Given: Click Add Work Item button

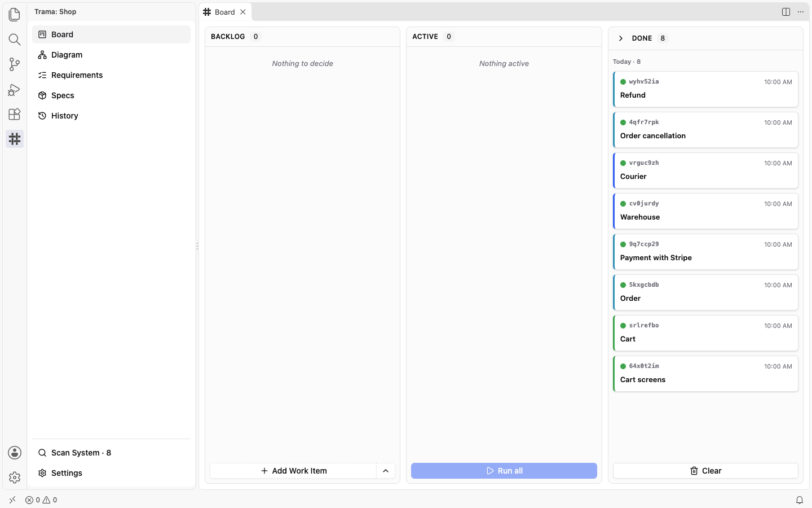Looking at the screenshot, I should point(293,471).
